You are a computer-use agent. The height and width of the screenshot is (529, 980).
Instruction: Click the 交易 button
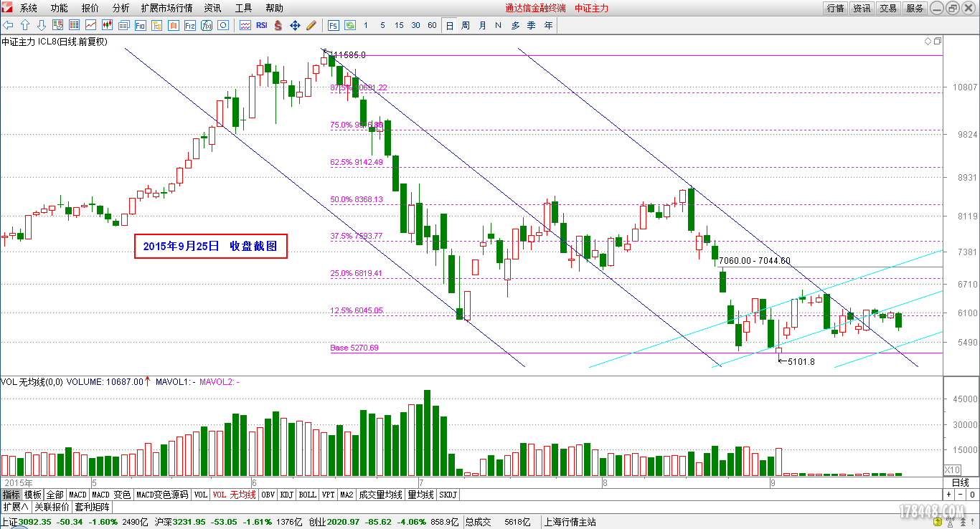(888, 8)
